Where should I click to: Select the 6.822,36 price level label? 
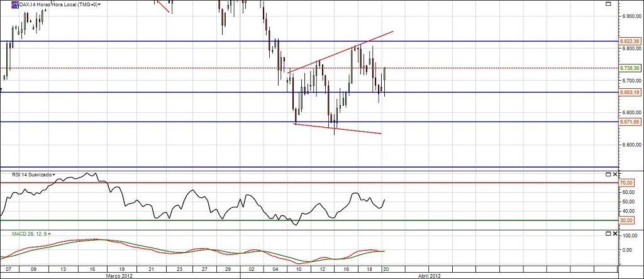click(x=630, y=41)
